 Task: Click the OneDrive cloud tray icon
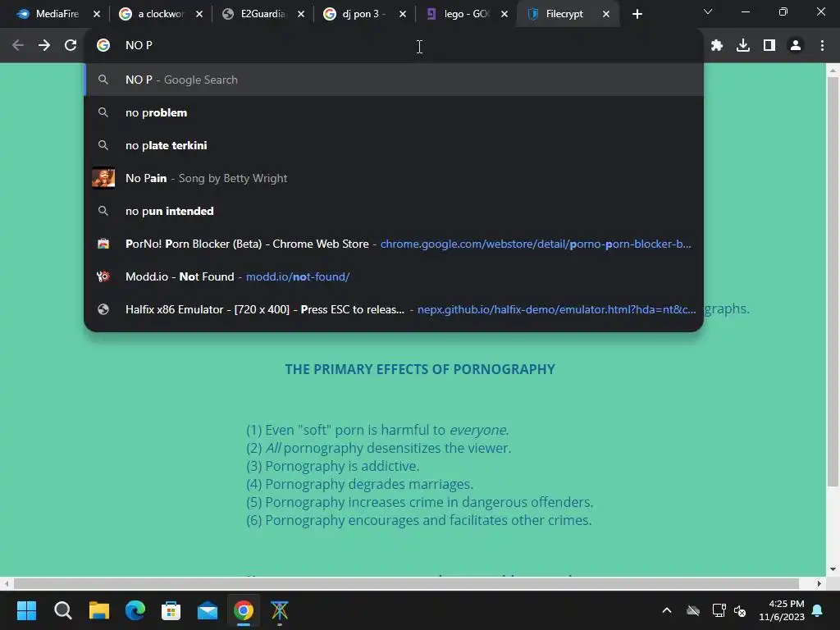pyautogui.click(x=693, y=610)
